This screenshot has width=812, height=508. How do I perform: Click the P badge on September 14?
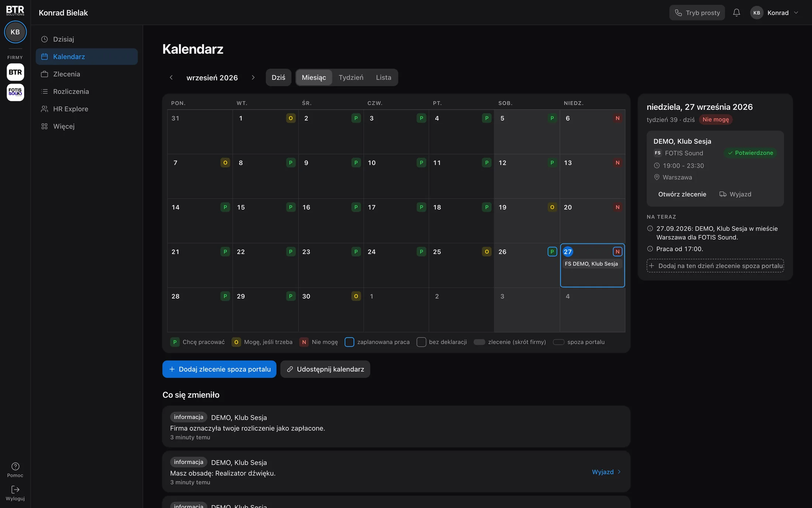[x=225, y=207]
